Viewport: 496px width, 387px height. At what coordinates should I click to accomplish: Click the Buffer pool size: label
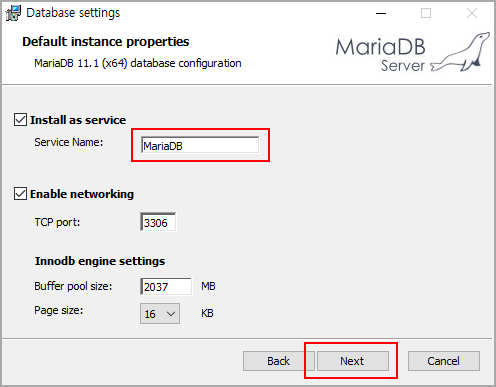click(73, 286)
